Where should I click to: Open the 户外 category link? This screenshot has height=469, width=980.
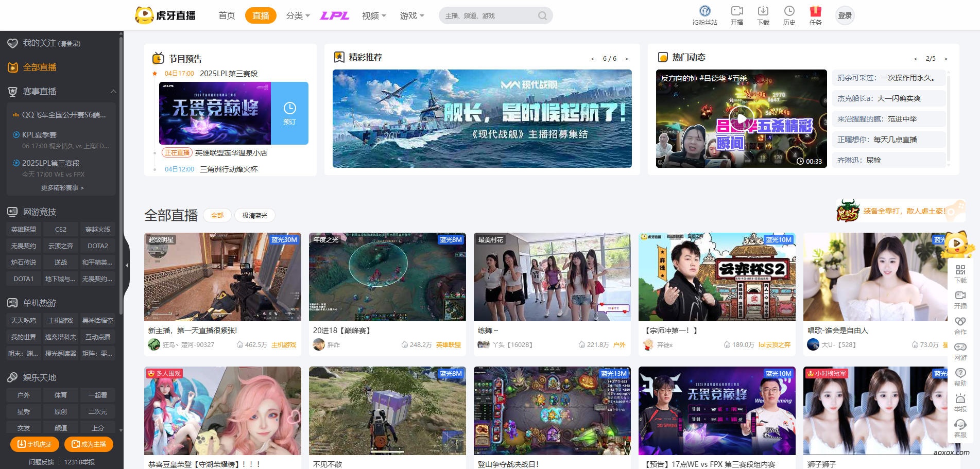[x=24, y=395]
